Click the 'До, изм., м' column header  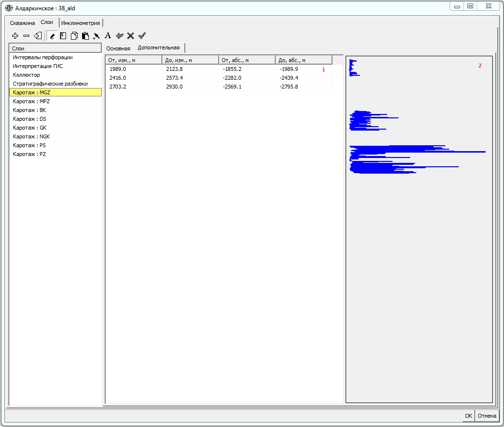[190, 60]
